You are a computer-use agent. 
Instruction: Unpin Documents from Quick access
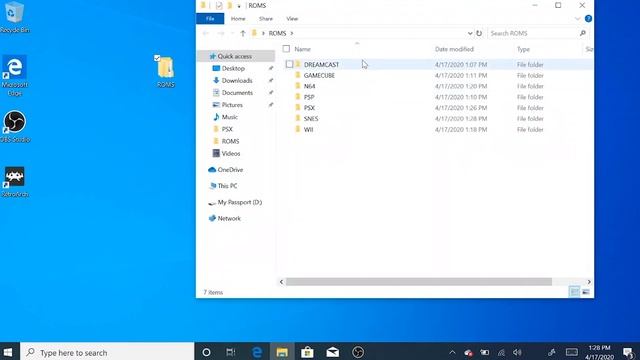[x=271, y=93]
